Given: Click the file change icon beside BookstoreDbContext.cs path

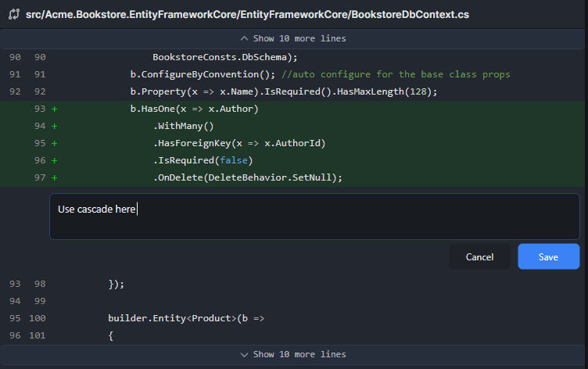Looking at the screenshot, I should tap(14, 14).
